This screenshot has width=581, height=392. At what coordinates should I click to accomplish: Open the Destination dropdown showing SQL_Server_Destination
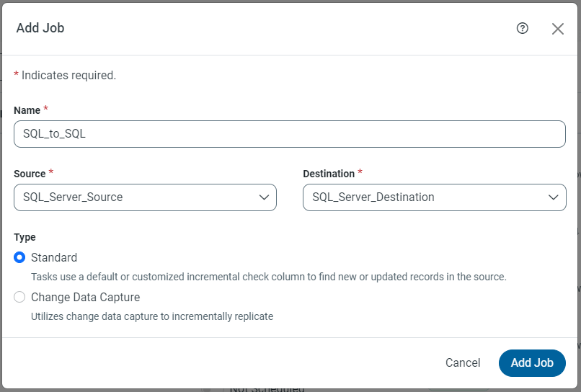coord(425,197)
